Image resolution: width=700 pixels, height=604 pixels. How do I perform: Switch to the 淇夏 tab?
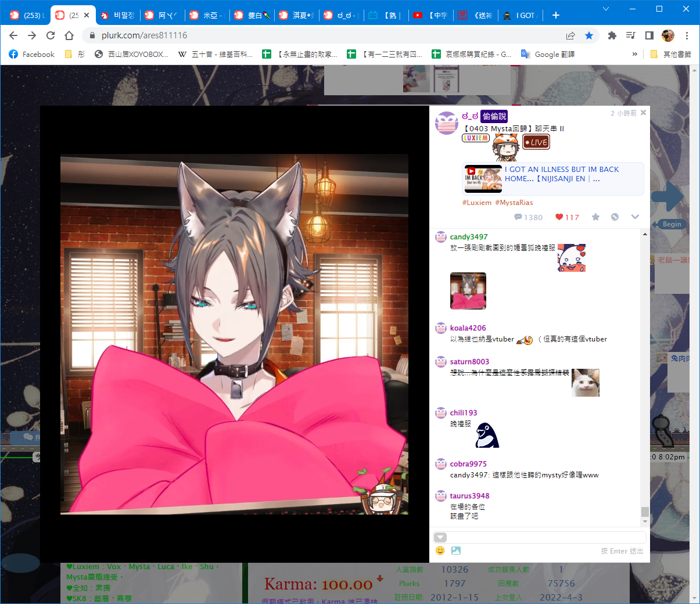297,15
